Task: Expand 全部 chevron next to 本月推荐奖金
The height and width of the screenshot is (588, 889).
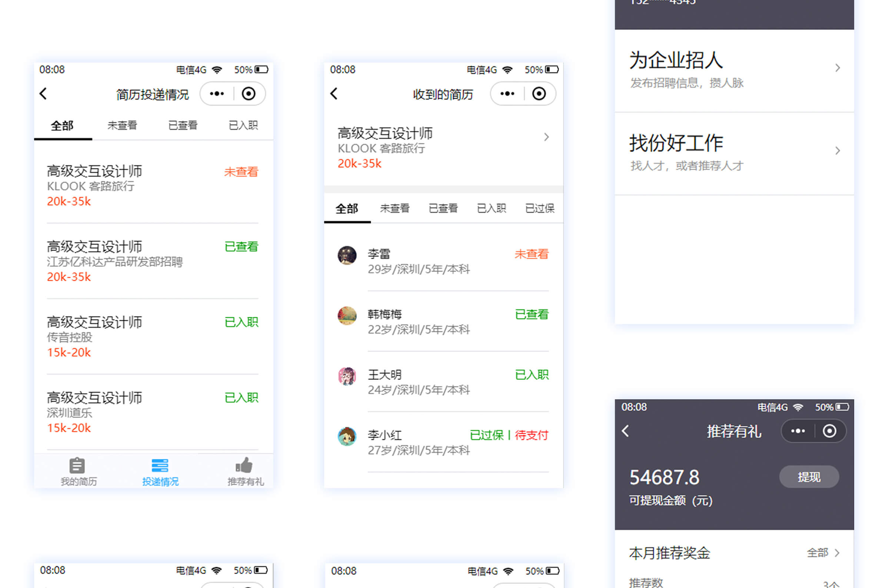Action: coord(837,553)
